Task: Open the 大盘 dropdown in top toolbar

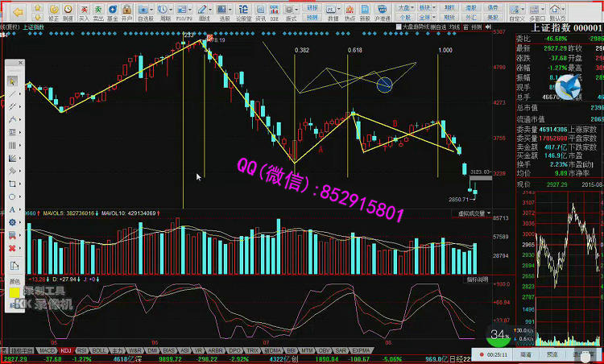Action: point(407,6)
